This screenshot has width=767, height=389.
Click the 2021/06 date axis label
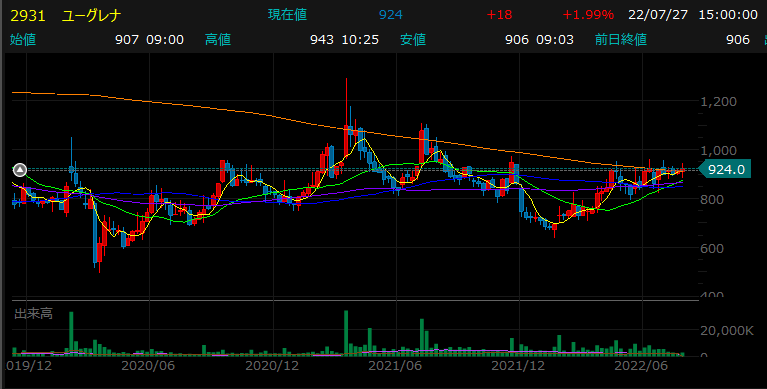pyautogui.click(x=395, y=366)
